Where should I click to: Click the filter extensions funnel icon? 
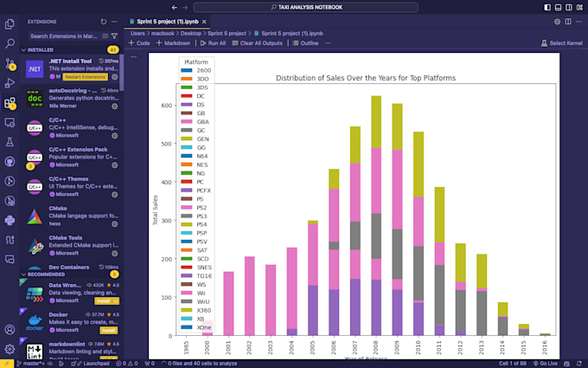[114, 36]
